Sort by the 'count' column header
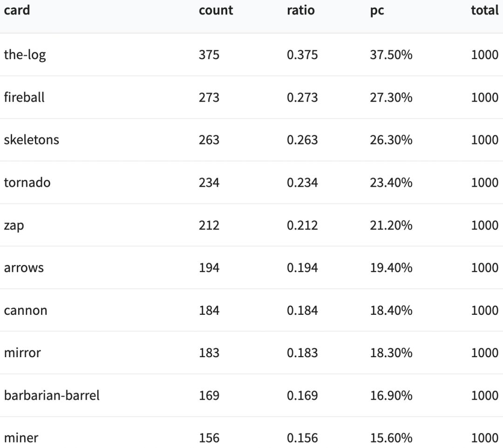This screenshot has height=448, width=503. tap(216, 11)
